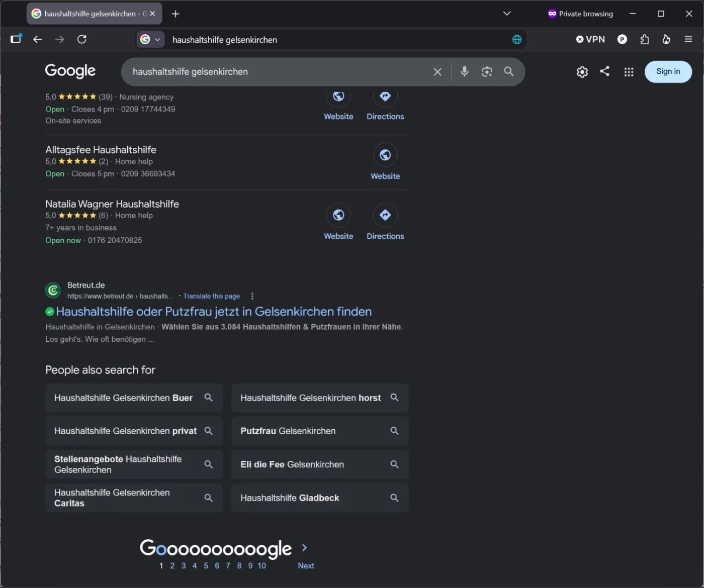This screenshot has width=704, height=588.
Task: Go to results page 8
Action: point(239,566)
